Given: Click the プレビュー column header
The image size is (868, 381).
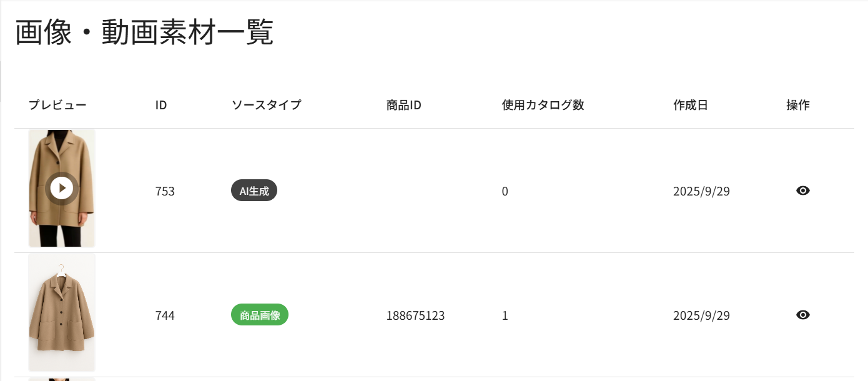Looking at the screenshot, I should coord(57,105).
